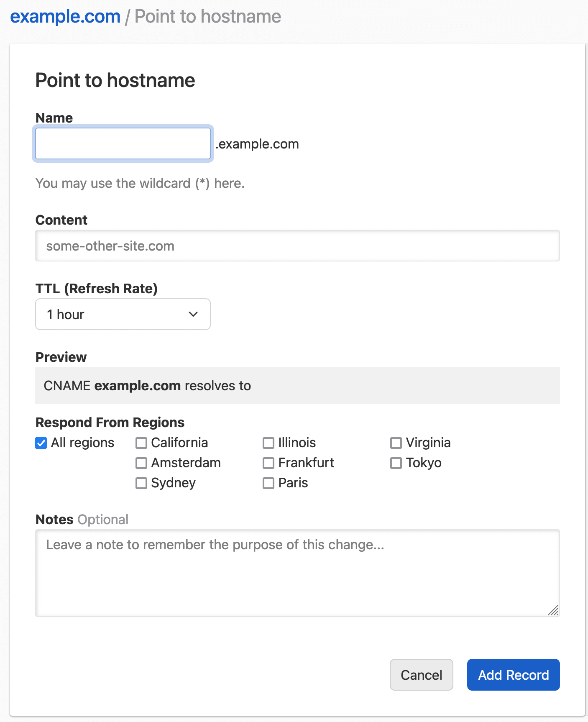This screenshot has width=588, height=722.
Task: Select the Amsterdam region checkbox
Action: click(141, 463)
